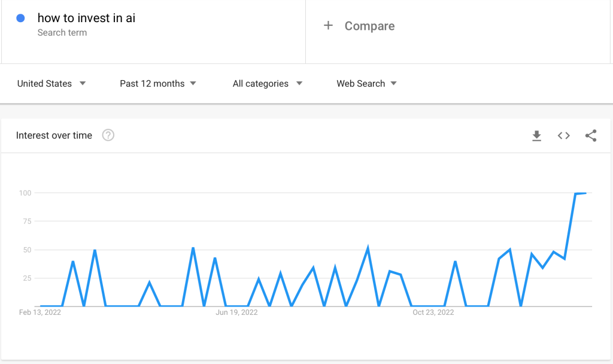The height and width of the screenshot is (364, 613).
Task: Select the Oct 23, 2022 axis label
Action: click(433, 313)
